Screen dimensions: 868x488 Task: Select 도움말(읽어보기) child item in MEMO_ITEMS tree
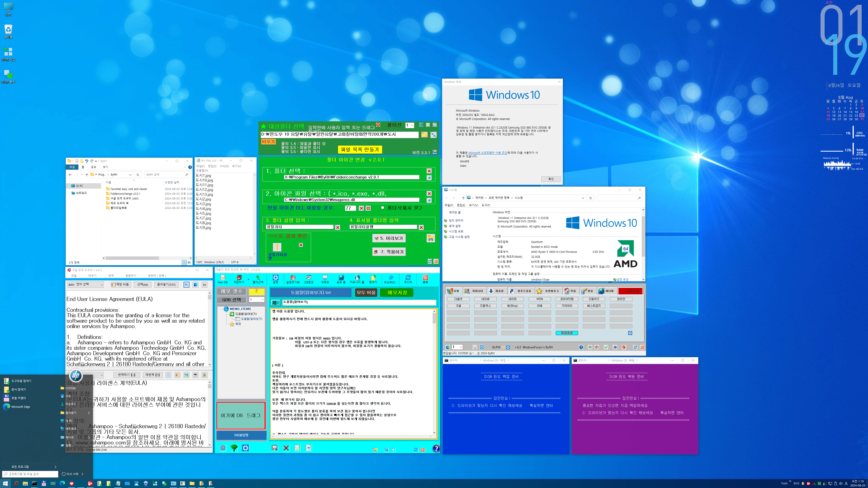click(x=251, y=319)
